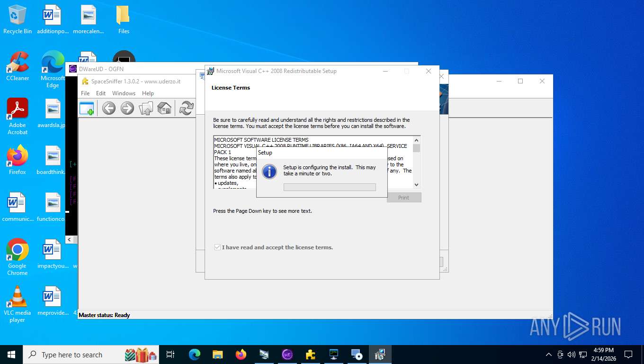Viewport: 644px width, 364px height.
Task: Refresh the scan in SpaceSniffer toolbar
Action: (x=186, y=108)
